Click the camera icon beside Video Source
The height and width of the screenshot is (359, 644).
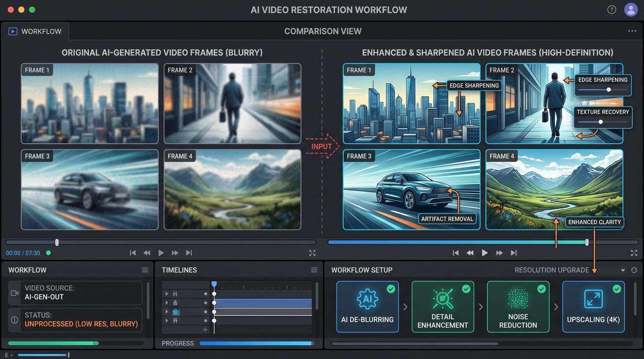[14, 293]
